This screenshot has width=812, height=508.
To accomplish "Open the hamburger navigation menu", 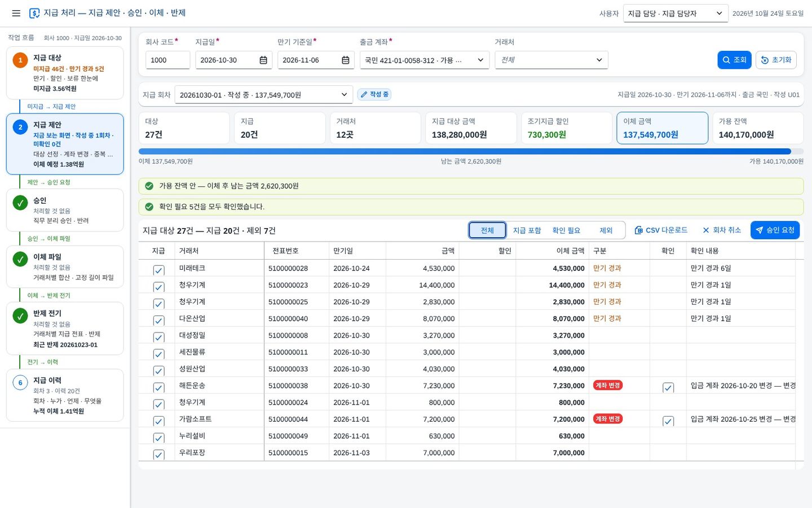I will click(x=16, y=13).
